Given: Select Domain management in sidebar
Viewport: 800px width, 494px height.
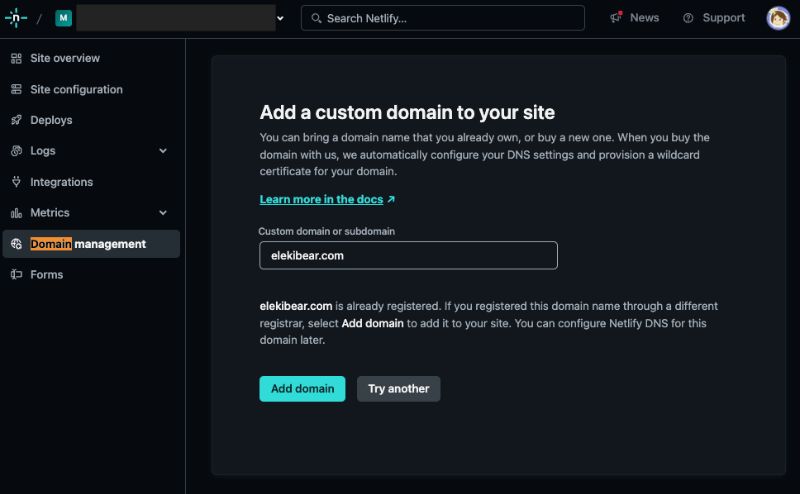Looking at the screenshot, I should (88, 244).
